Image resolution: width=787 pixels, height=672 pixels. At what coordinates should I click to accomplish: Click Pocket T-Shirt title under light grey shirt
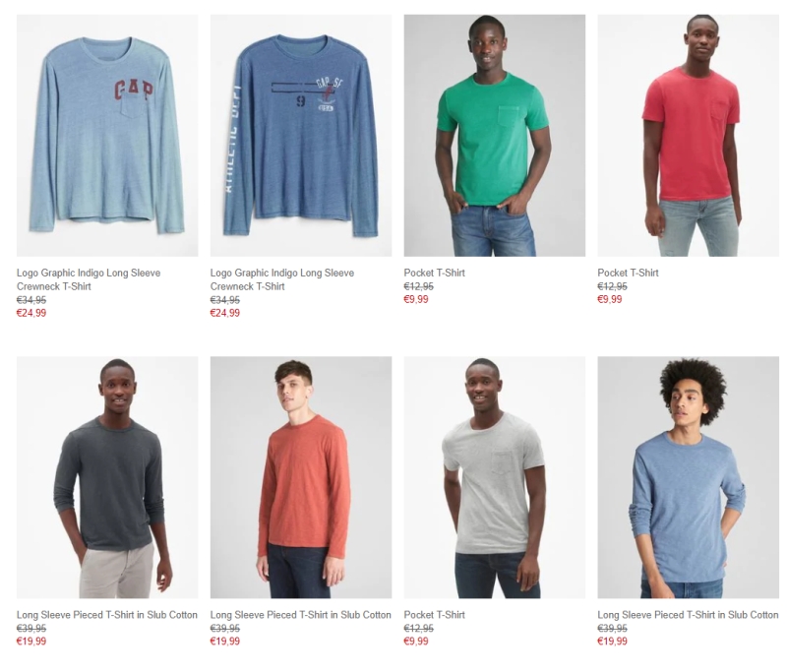[x=434, y=615]
